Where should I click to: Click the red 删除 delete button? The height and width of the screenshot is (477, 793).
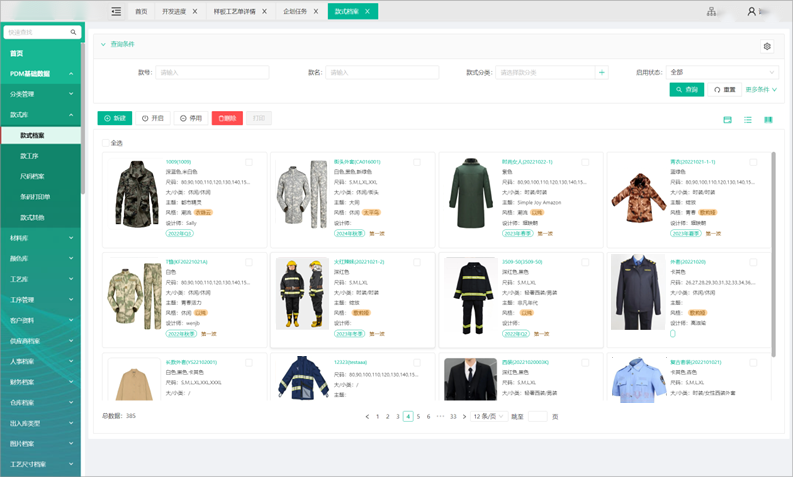pyautogui.click(x=227, y=118)
